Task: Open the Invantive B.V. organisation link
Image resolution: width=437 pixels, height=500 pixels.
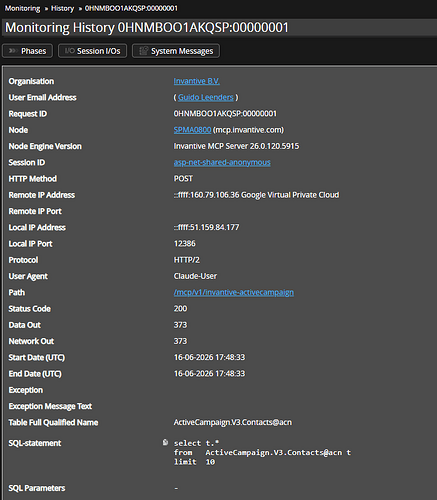Action: point(196,81)
